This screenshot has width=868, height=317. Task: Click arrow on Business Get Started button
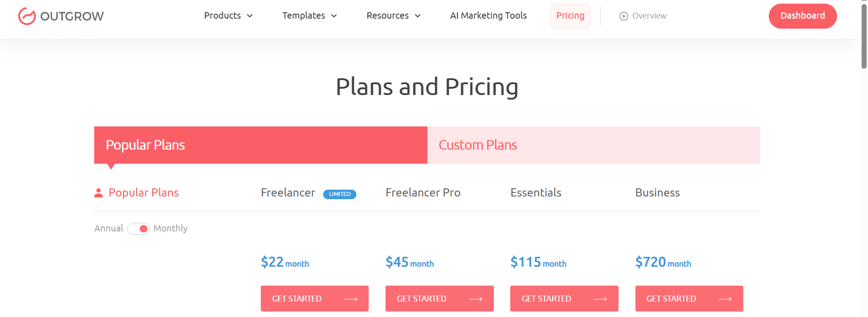725,299
